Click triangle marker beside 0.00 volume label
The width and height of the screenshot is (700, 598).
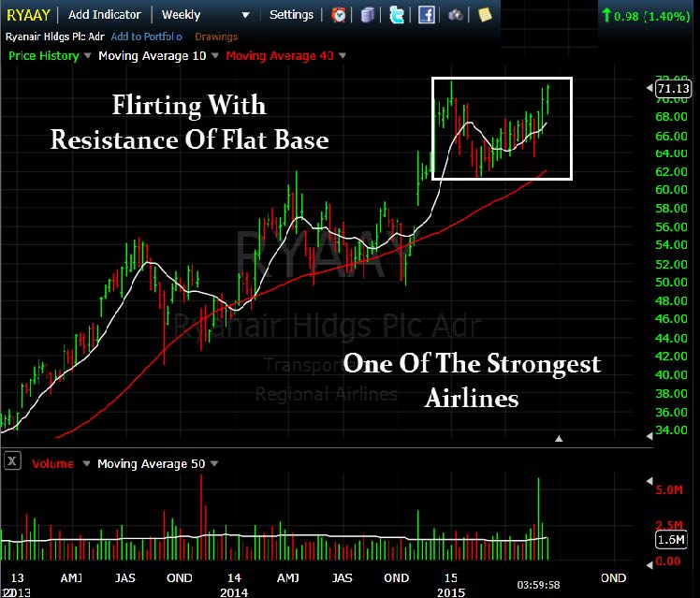[x=649, y=565]
